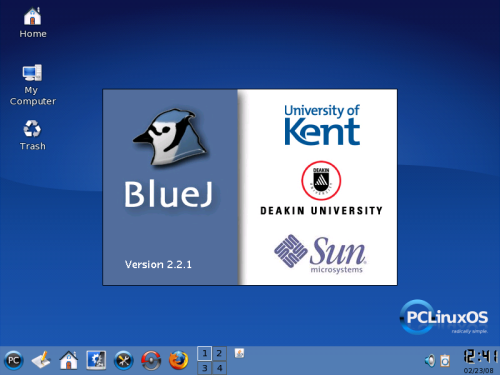Open the clipboard tray icon

point(445,361)
